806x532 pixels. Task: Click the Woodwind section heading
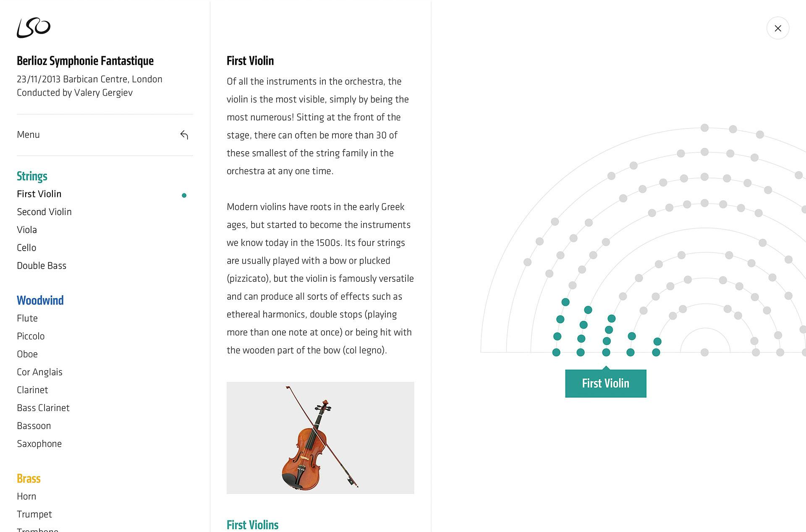40,300
